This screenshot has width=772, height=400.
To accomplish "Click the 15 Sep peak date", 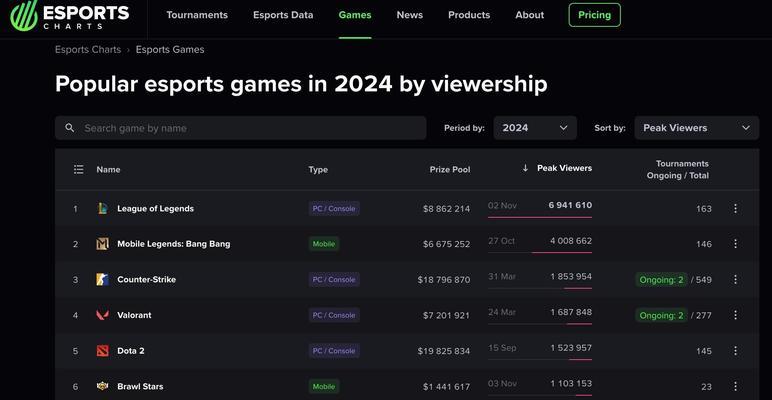I will 502,348.
